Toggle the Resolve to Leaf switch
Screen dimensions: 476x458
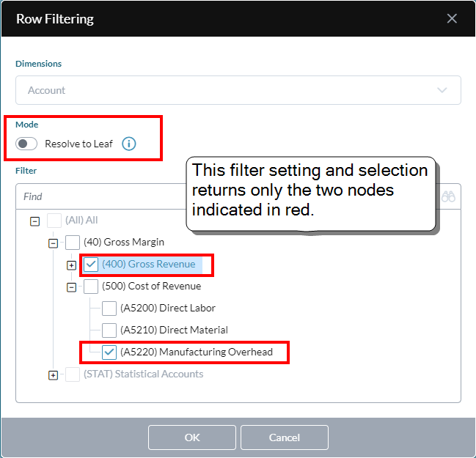pos(26,144)
